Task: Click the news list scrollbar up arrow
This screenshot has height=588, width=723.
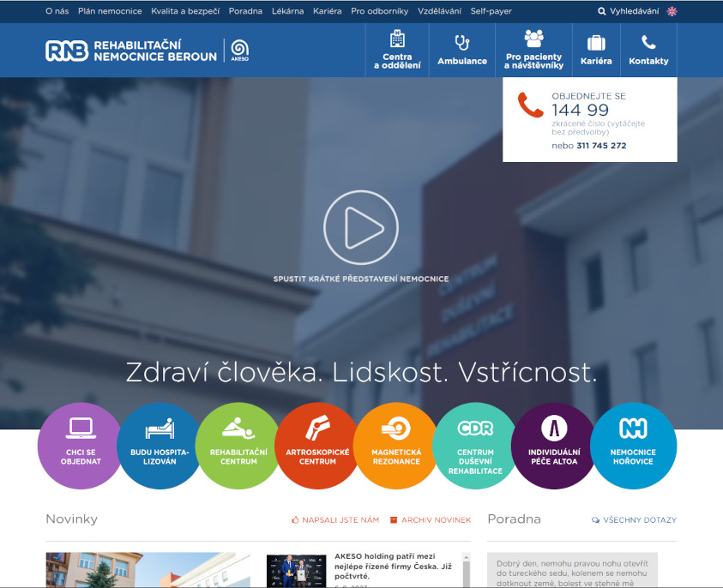Action: 467,557
